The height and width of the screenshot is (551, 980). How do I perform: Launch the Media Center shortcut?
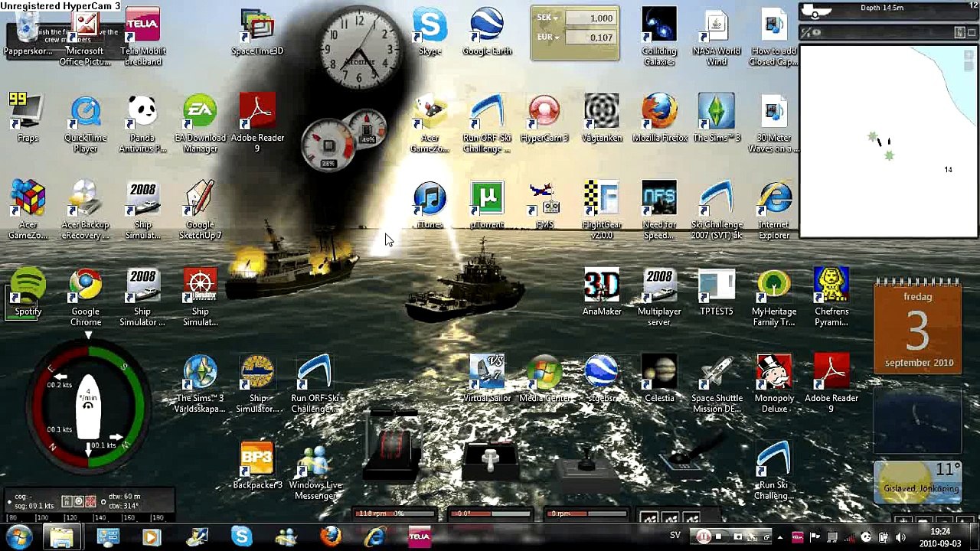point(544,379)
